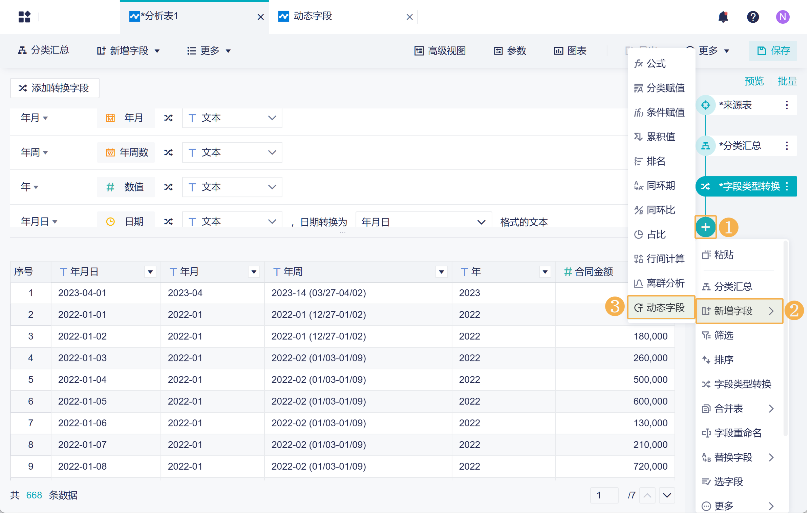812x513 pixels.
Task: Choose 筛选 in the context menu
Action: click(723, 335)
